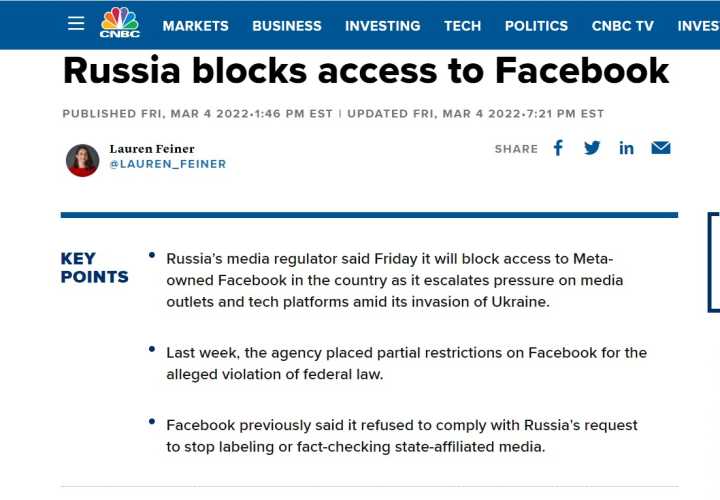Share article via email icon

point(661,148)
